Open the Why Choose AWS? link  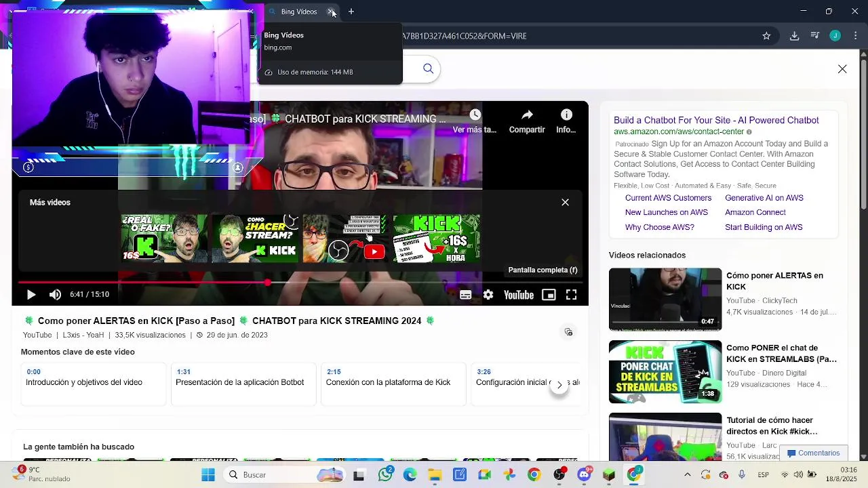coord(660,227)
